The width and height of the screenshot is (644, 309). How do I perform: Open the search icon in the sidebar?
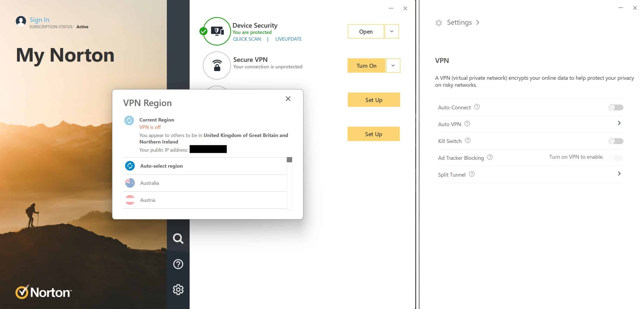tap(178, 238)
